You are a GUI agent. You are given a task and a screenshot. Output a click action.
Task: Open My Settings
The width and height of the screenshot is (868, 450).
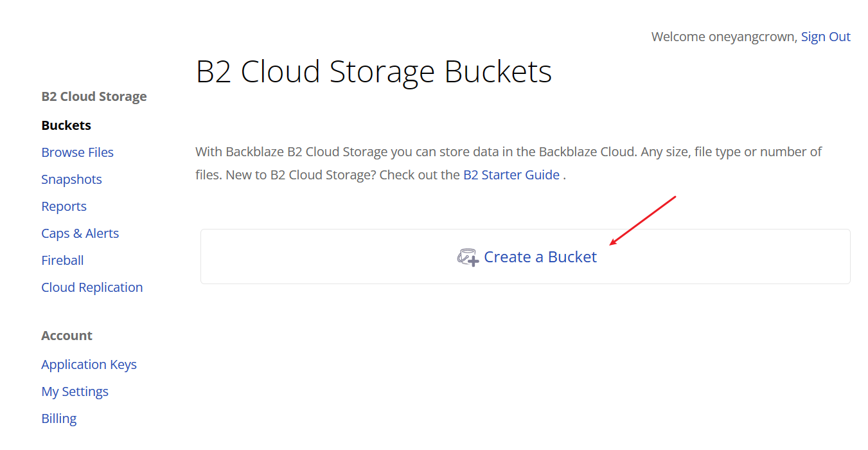75,392
